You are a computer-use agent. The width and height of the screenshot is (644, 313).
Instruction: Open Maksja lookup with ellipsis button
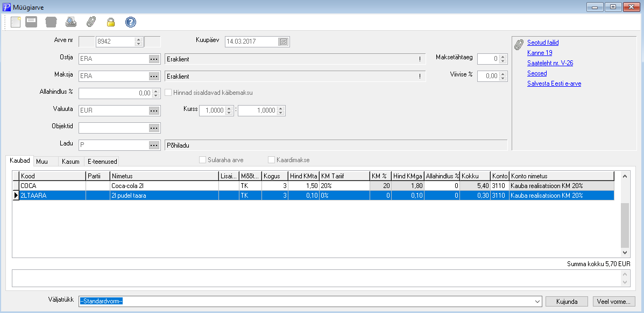pyautogui.click(x=154, y=76)
